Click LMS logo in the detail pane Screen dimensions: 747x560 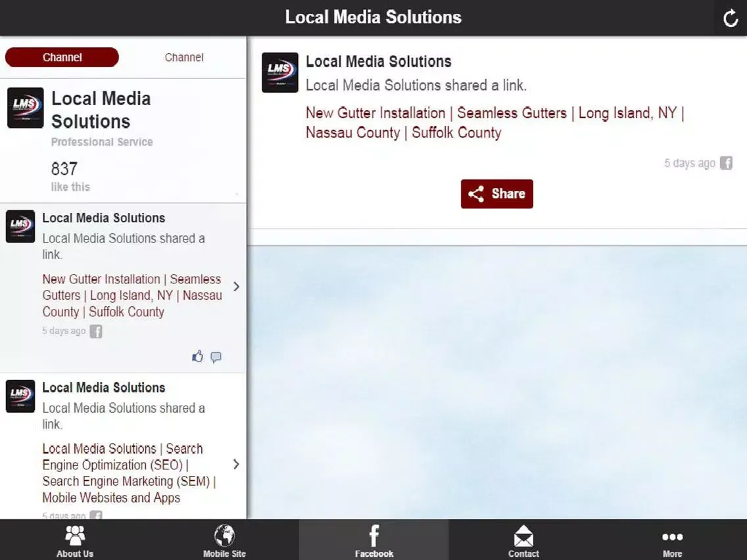coord(280,72)
